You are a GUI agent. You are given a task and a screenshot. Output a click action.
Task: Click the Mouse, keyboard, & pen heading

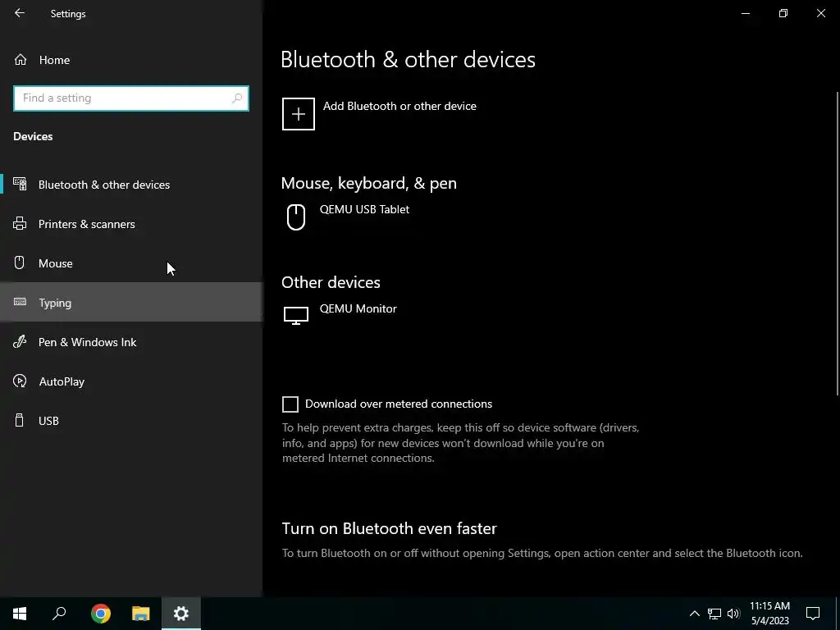[x=369, y=183]
